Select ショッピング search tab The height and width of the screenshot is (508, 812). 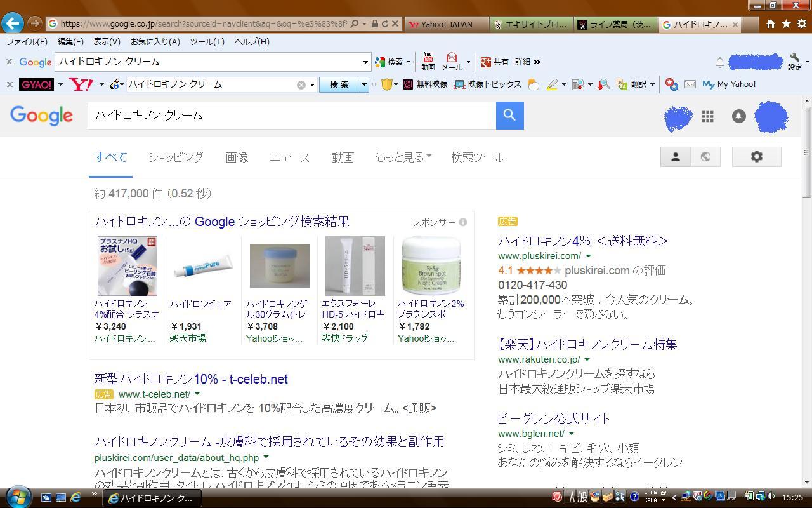175,157
